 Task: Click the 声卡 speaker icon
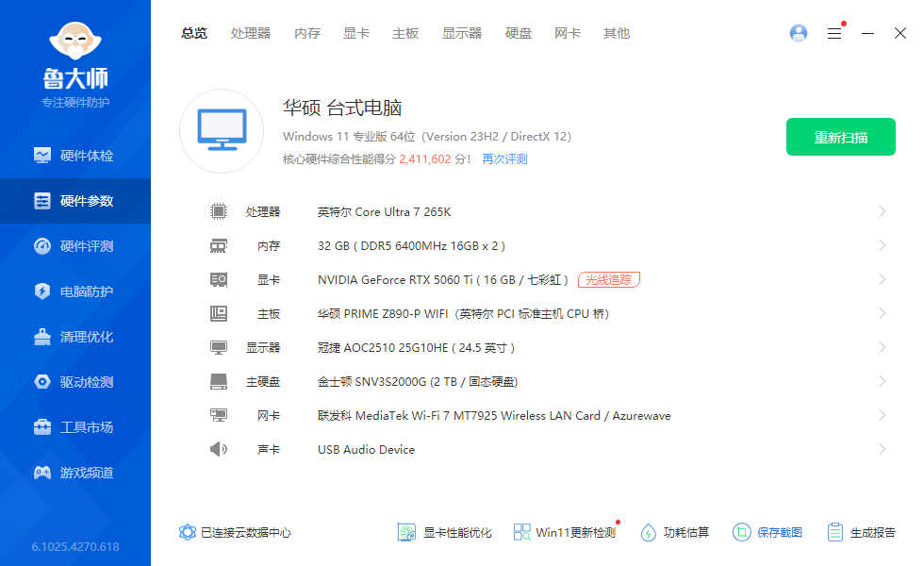[219, 449]
